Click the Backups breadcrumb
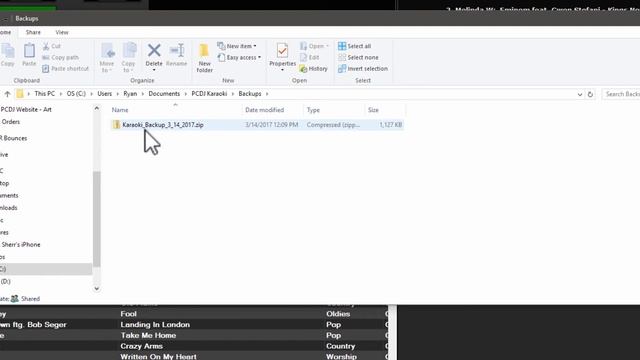Screen dimensions: 640x360 (x=250, y=94)
